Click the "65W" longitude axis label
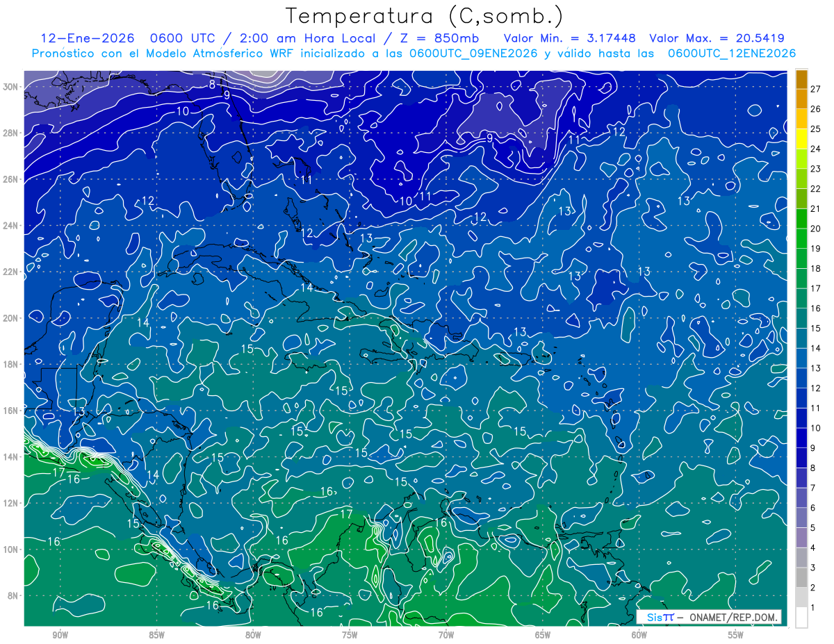 [543, 635]
